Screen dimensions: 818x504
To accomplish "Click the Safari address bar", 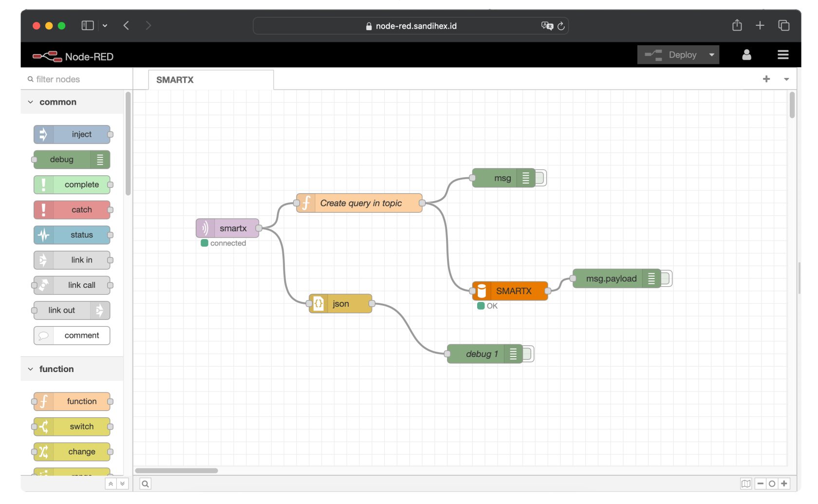I will pyautogui.click(x=411, y=26).
